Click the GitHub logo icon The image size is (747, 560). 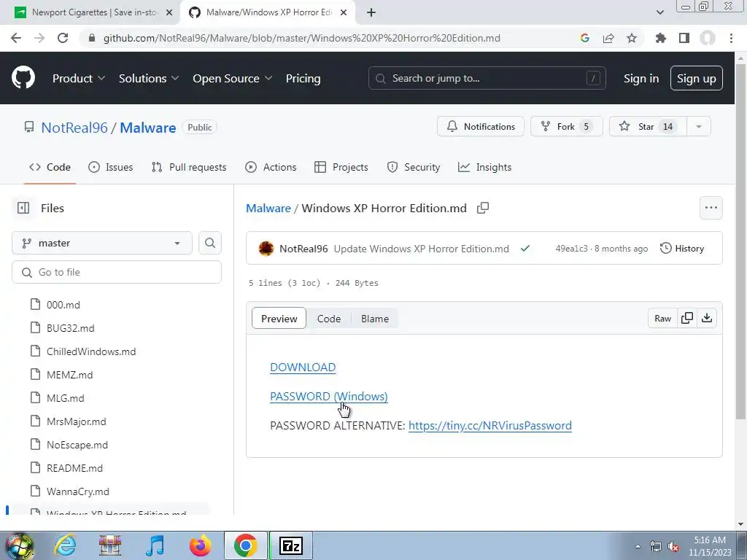[23, 78]
